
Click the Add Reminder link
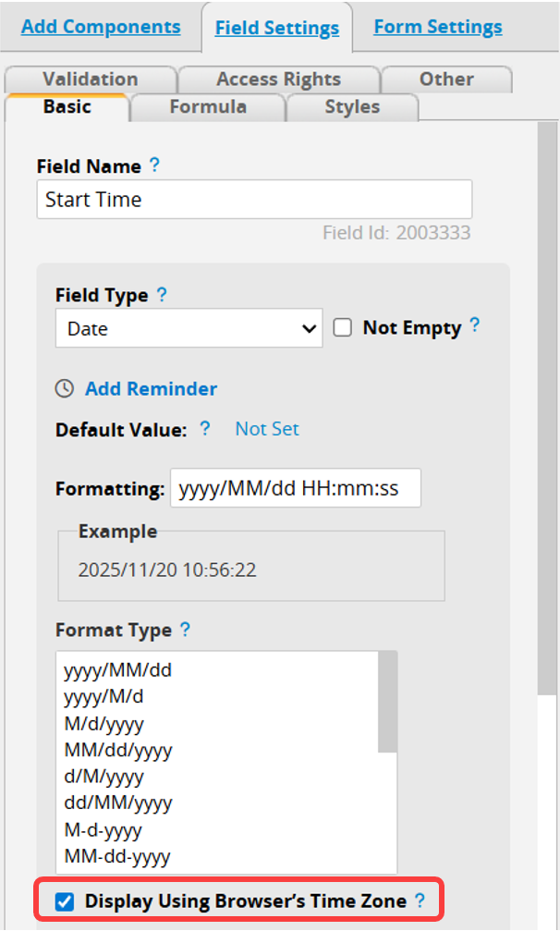click(x=151, y=388)
